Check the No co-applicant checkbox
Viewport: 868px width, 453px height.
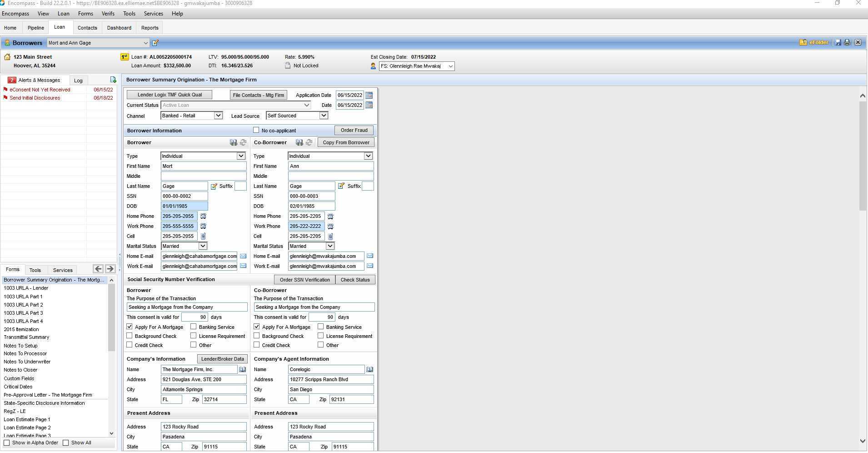point(256,130)
